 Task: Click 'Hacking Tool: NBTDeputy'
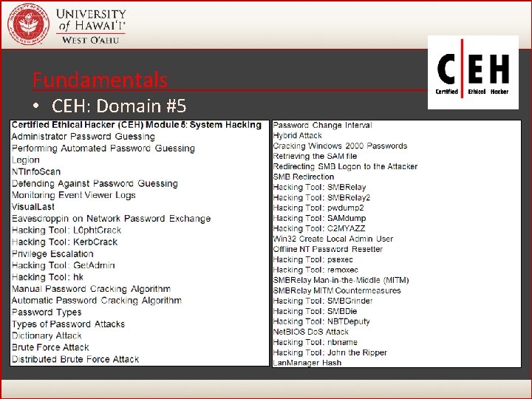click(321, 321)
